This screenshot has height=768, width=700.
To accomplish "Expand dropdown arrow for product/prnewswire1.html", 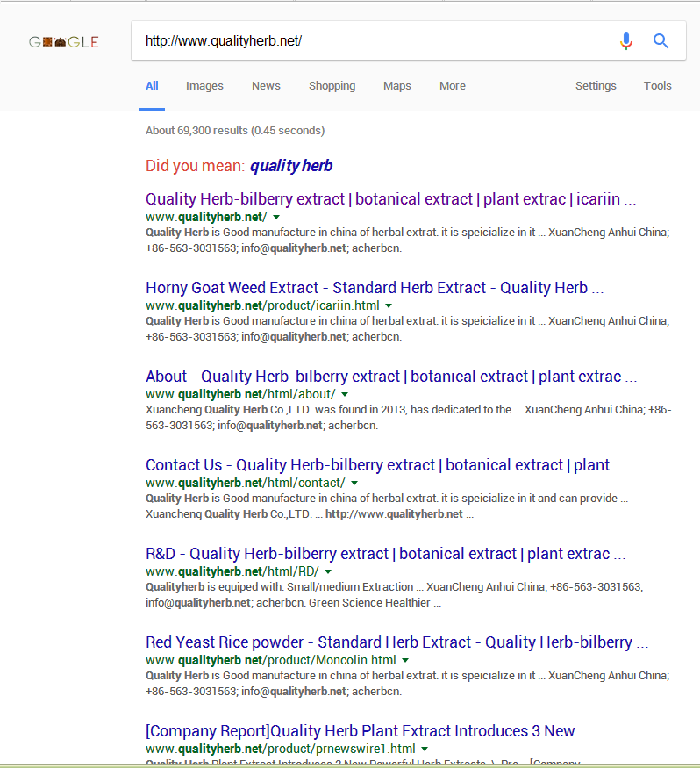I will point(425,749).
